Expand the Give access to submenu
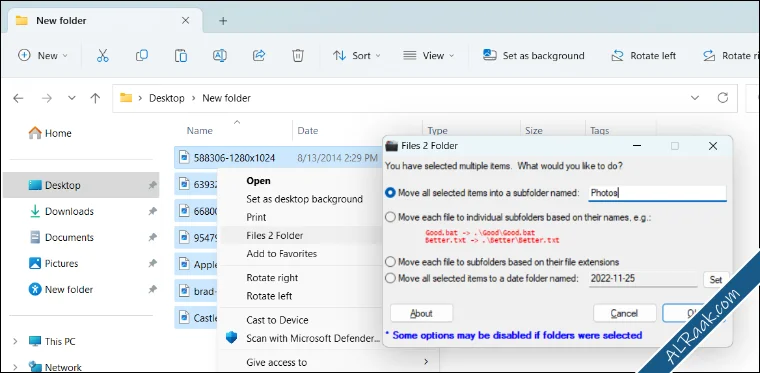Image resolution: width=760 pixels, height=373 pixels. pyautogui.click(x=426, y=362)
